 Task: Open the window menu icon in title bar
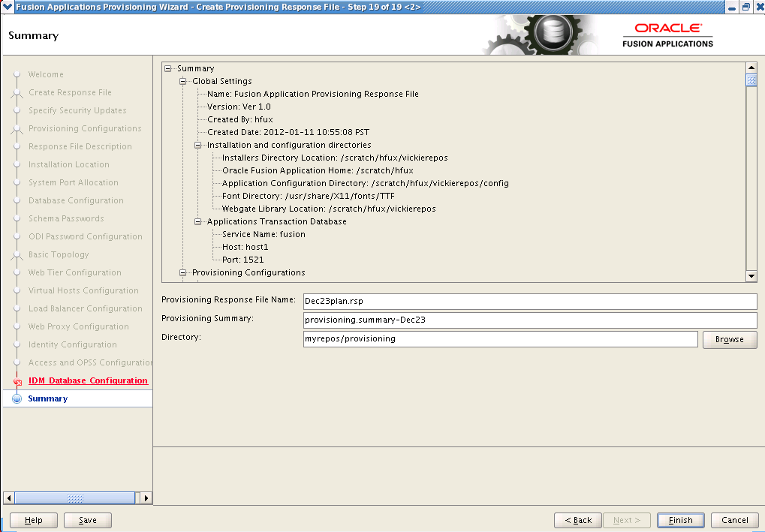8,7
